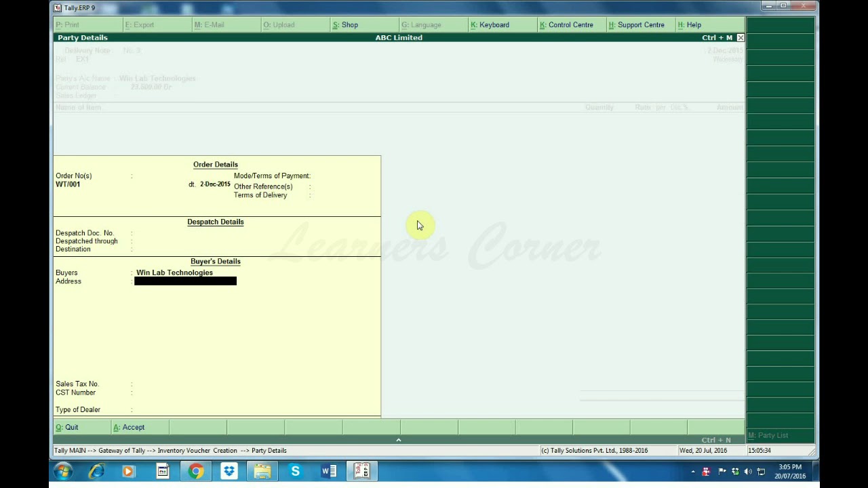Open Dropbox taskbar icon
868x488 pixels.
(229, 471)
